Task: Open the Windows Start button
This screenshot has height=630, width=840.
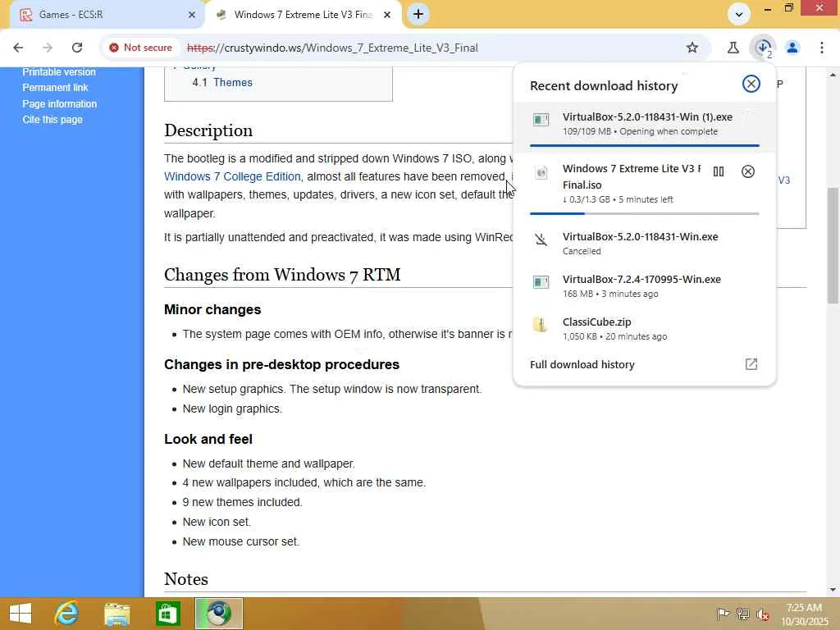Action: point(21,614)
